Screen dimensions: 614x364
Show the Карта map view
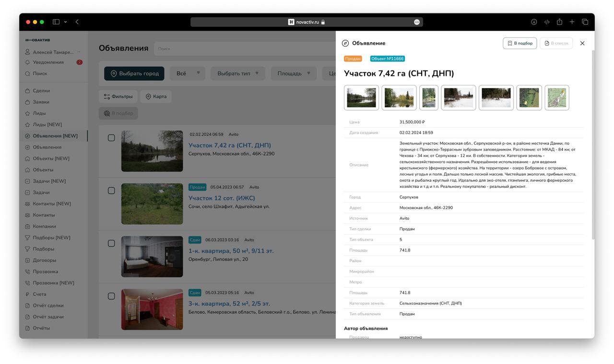(156, 96)
